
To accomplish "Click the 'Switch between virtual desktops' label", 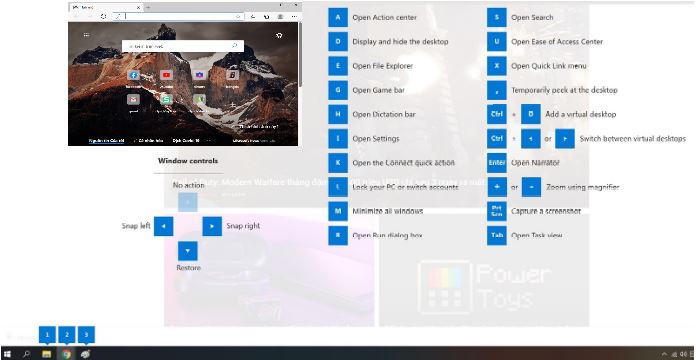I will (633, 138).
